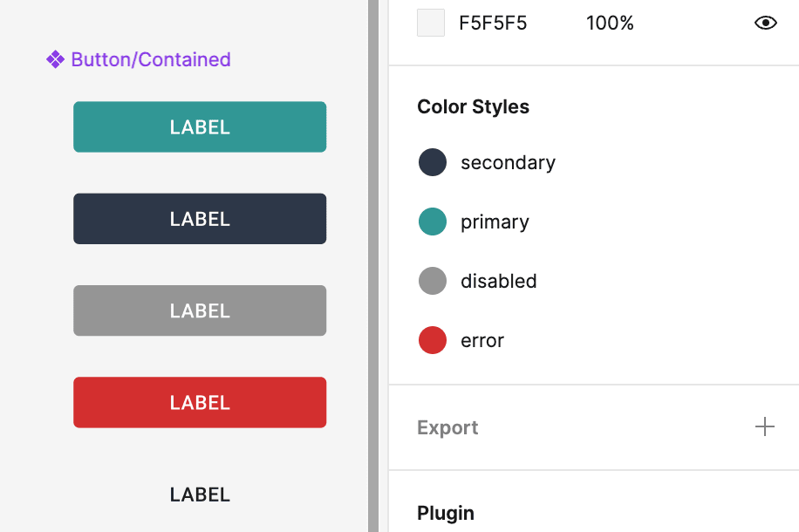Select the teal primary LABEL button
The width and height of the screenshot is (799, 532).
pos(200,127)
